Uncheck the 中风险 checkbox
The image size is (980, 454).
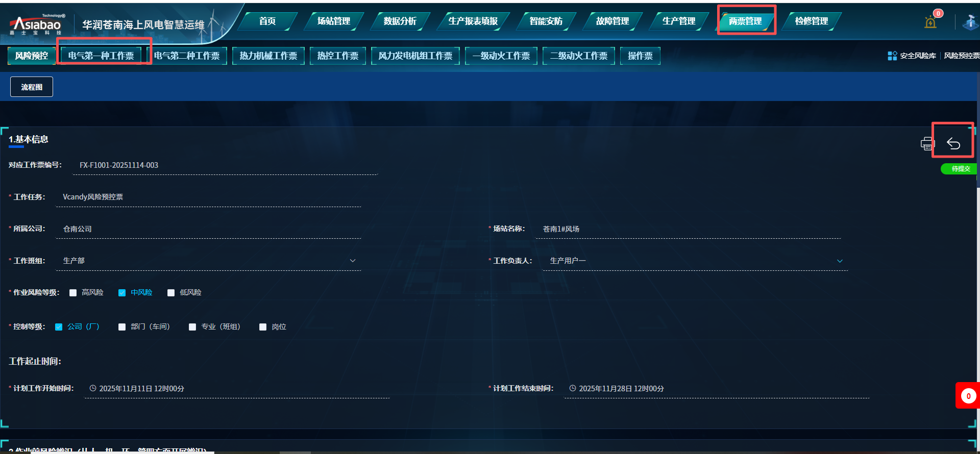[122, 293]
